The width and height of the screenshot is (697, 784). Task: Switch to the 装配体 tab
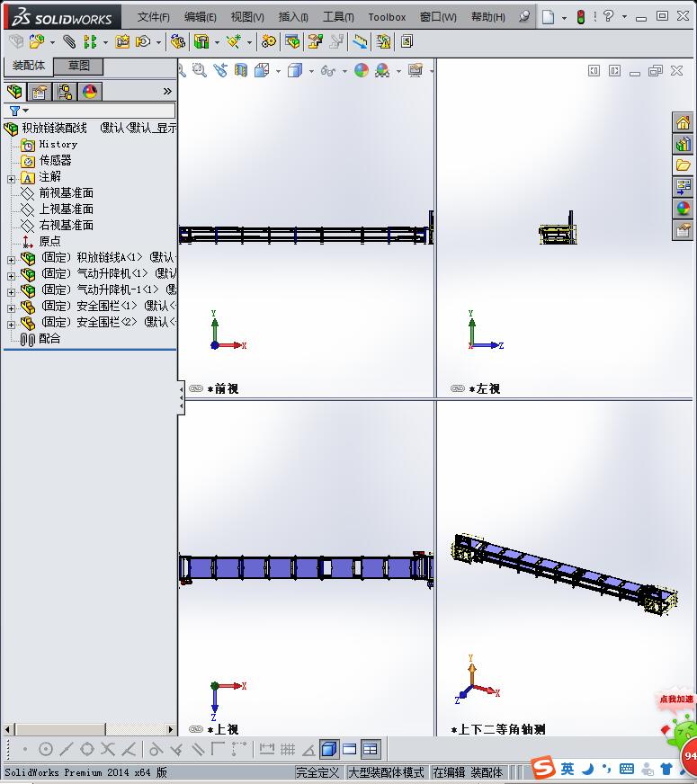click(29, 66)
